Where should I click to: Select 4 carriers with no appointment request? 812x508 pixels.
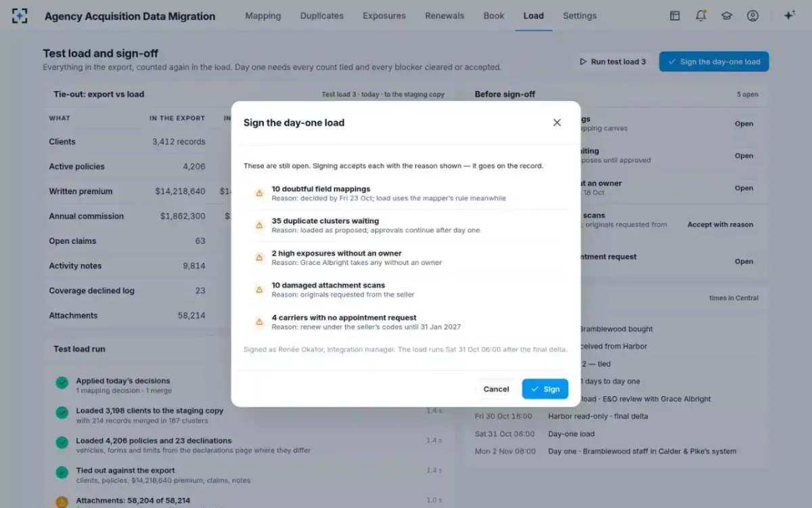[x=406, y=322]
